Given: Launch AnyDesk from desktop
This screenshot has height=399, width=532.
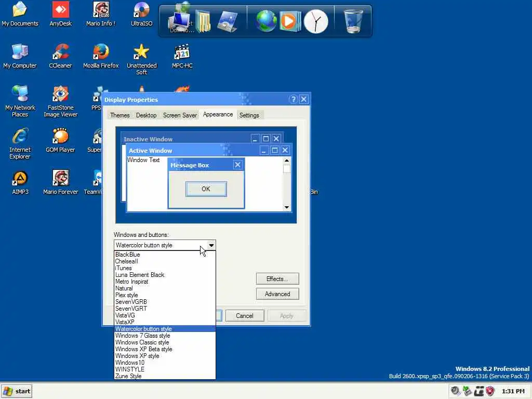Looking at the screenshot, I should coord(60,14).
